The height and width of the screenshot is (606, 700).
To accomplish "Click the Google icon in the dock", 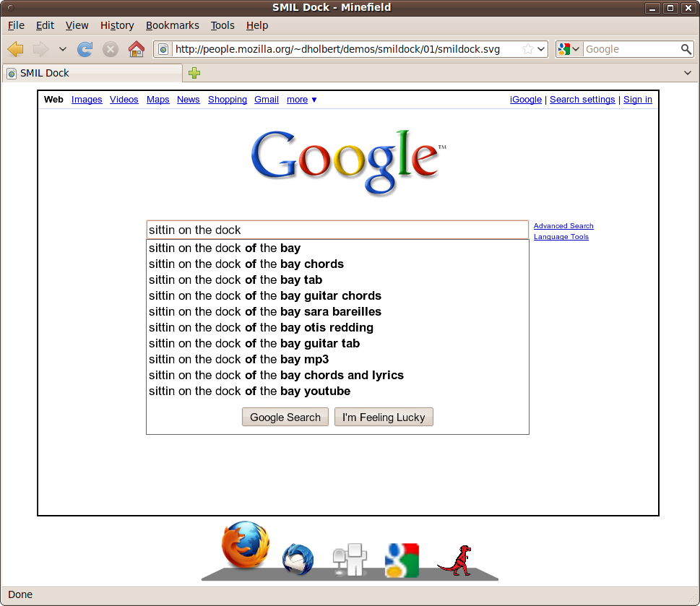I will click(x=402, y=560).
